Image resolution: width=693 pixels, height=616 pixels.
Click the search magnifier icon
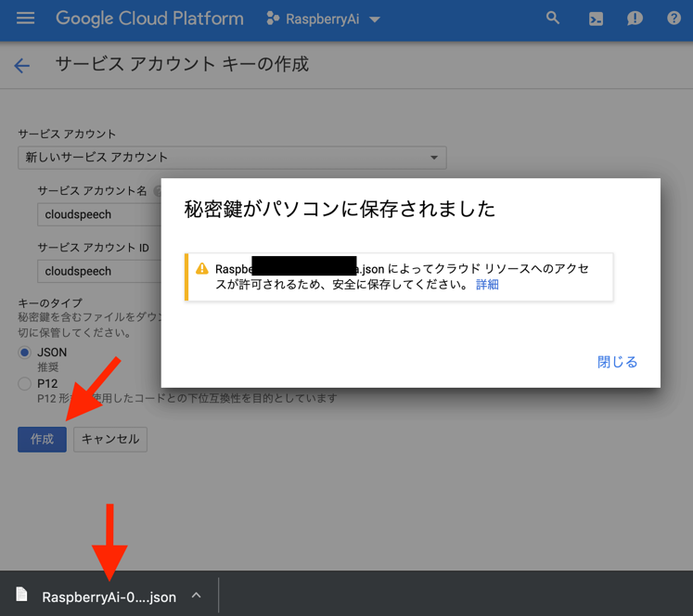(x=553, y=19)
